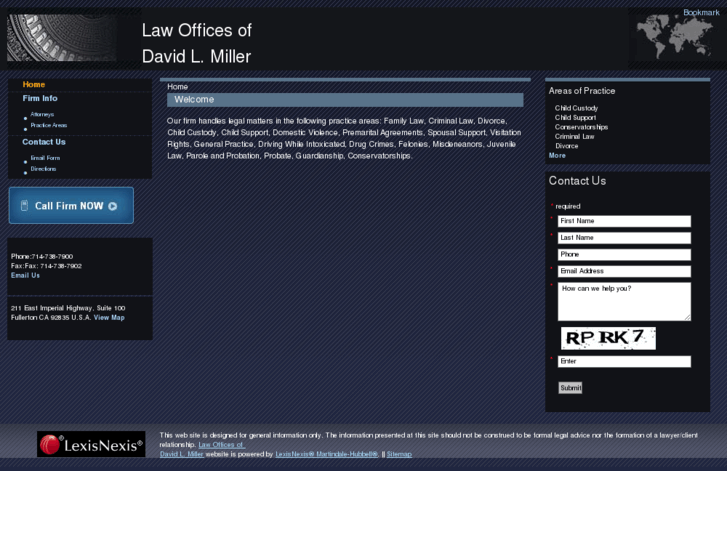Click the Home breadcrumb
727x545 pixels.
[178, 87]
